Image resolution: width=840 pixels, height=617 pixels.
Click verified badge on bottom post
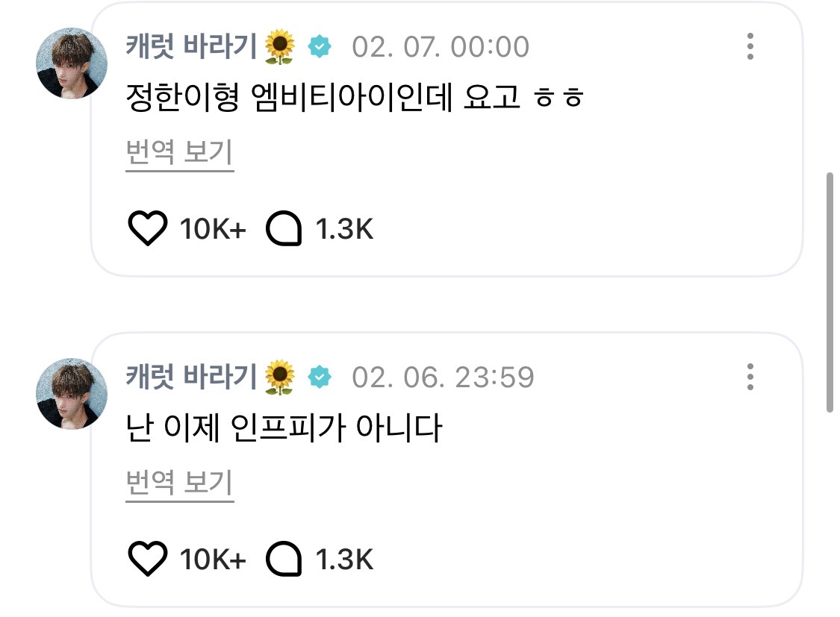(320, 377)
